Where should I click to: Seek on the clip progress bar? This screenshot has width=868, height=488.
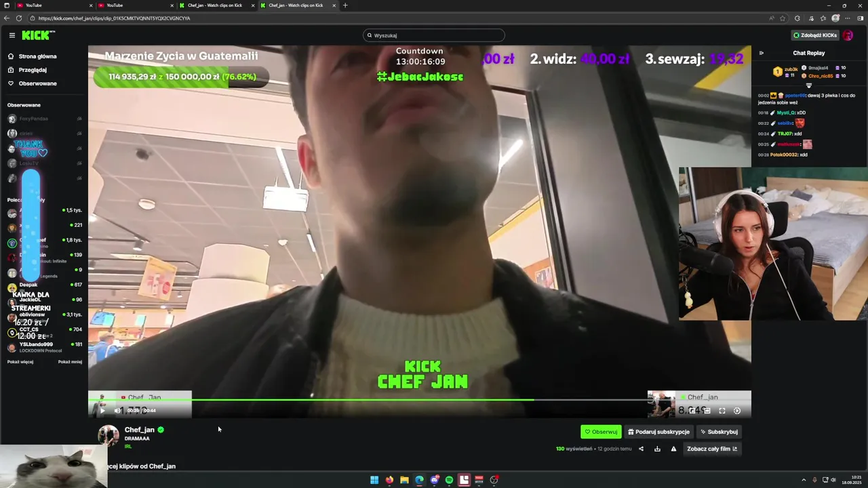(x=419, y=400)
